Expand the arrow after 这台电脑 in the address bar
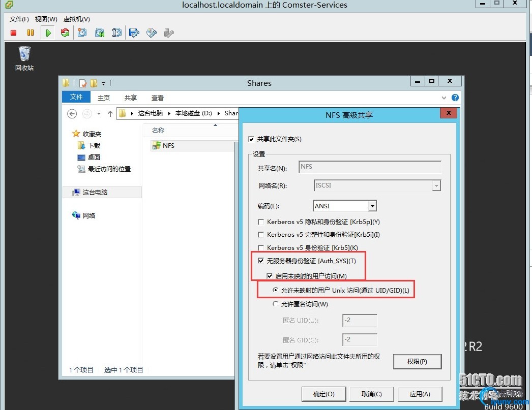Viewport: 532px width, 410px height. [x=169, y=113]
